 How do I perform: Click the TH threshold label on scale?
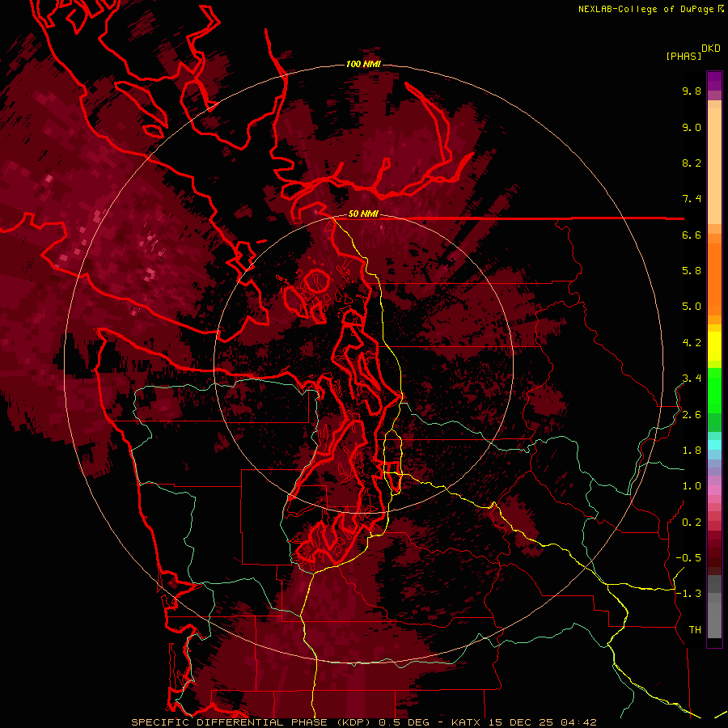point(695,630)
